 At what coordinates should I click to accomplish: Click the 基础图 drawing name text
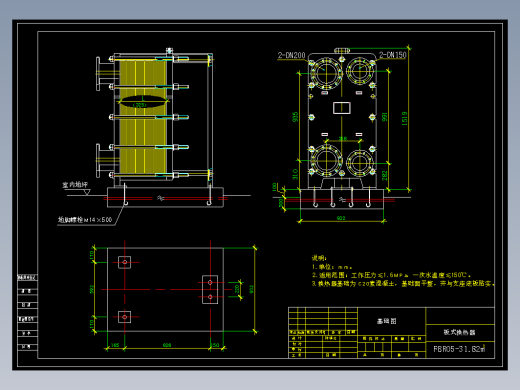coord(387,321)
